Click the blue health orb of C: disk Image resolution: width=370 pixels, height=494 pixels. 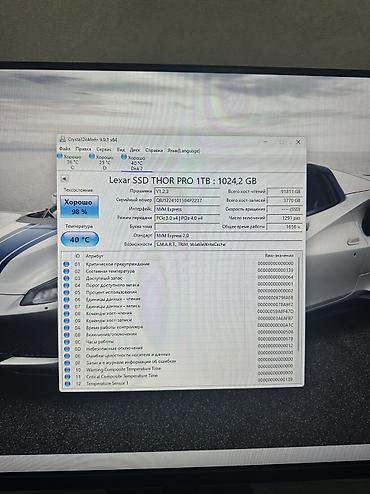tap(60, 156)
